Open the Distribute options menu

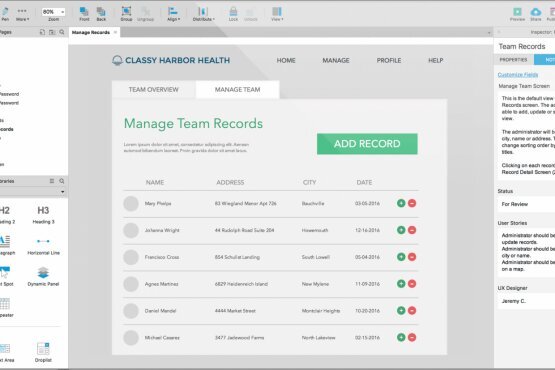[x=204, y=14]
